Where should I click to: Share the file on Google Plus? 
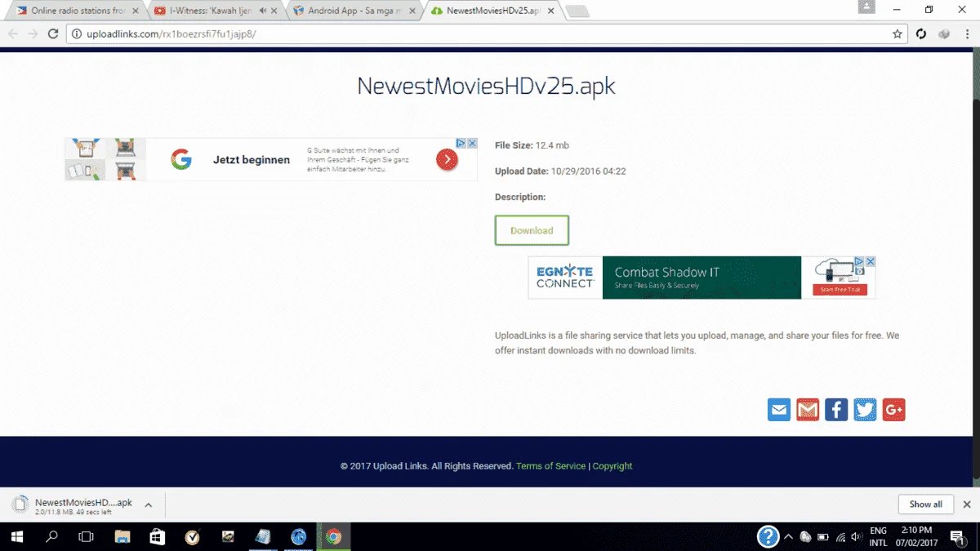(x=893, y=410)
